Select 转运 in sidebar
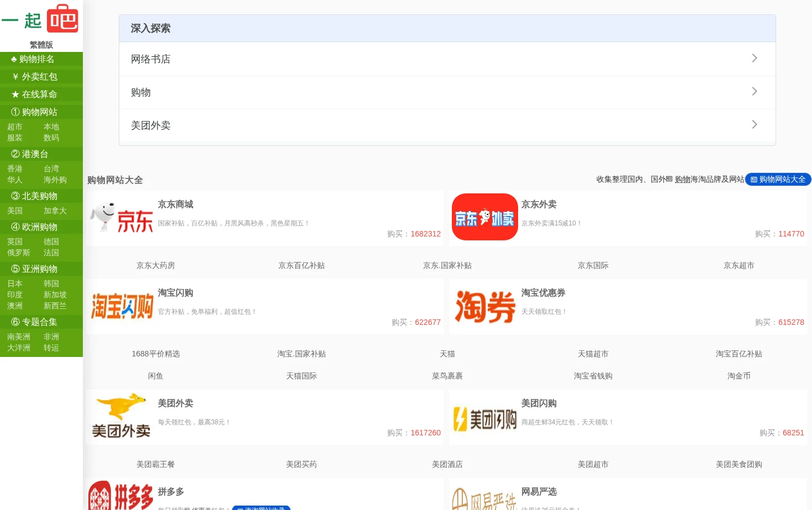Viewport: 812px width, 510px height. coord(51,348)
